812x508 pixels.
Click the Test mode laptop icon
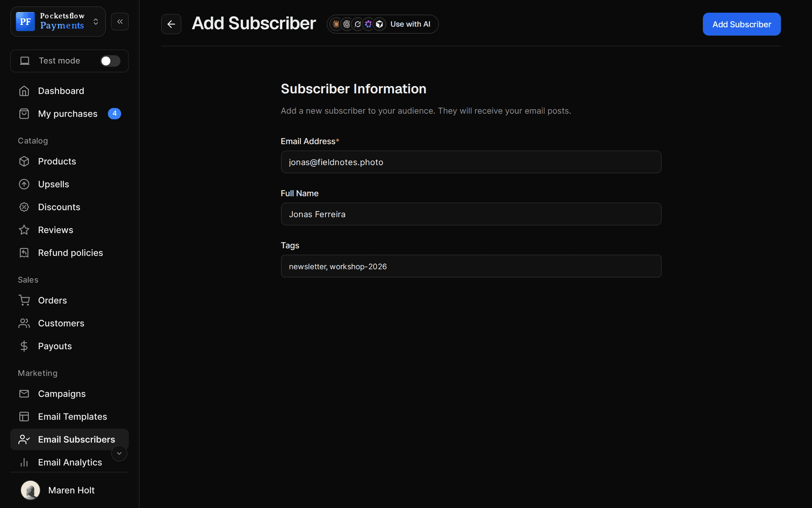tap(25, 61)
